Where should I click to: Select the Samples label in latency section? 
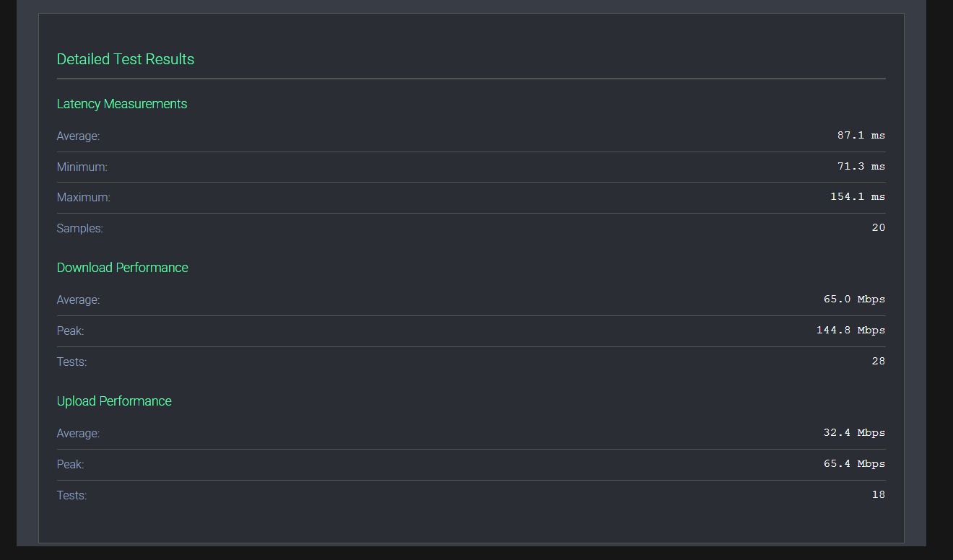(x=80, y=229)
